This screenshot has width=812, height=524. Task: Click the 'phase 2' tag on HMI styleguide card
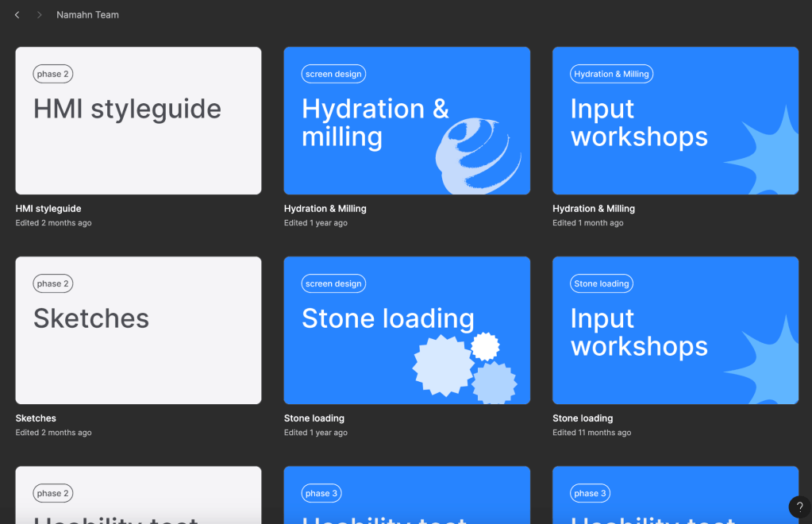tap(53, 74)
